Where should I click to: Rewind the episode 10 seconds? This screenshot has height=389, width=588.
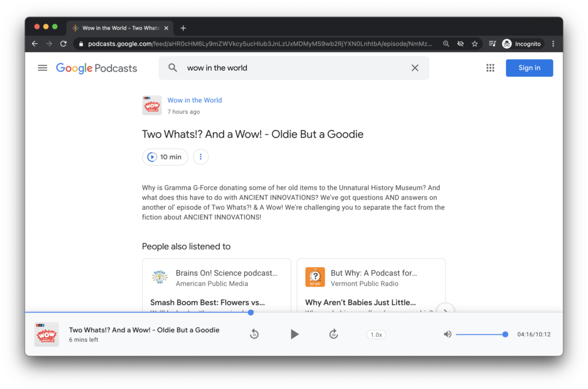(x=254, y=334)
